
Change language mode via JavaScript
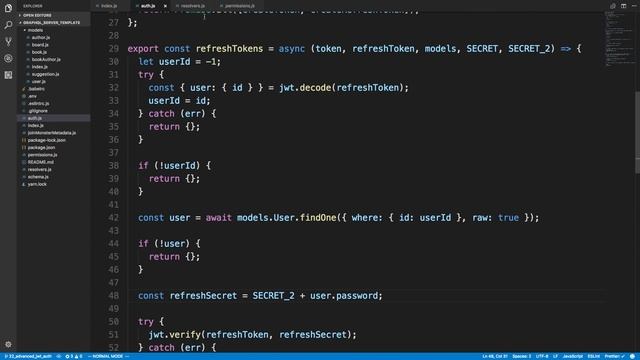click(573, 356)
